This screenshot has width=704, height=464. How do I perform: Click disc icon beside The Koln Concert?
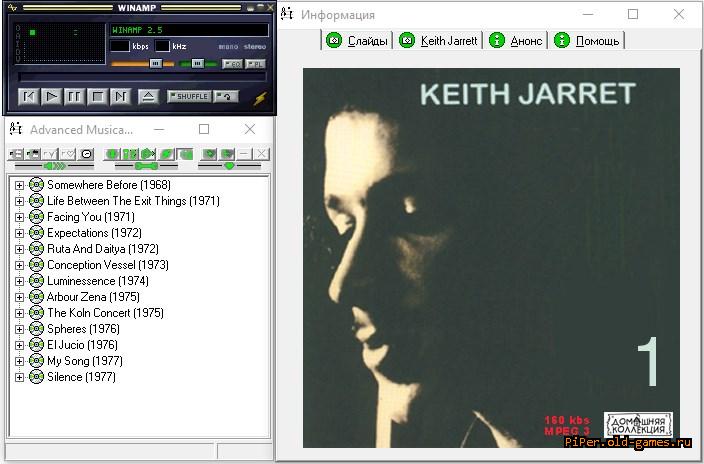point(36,313)
